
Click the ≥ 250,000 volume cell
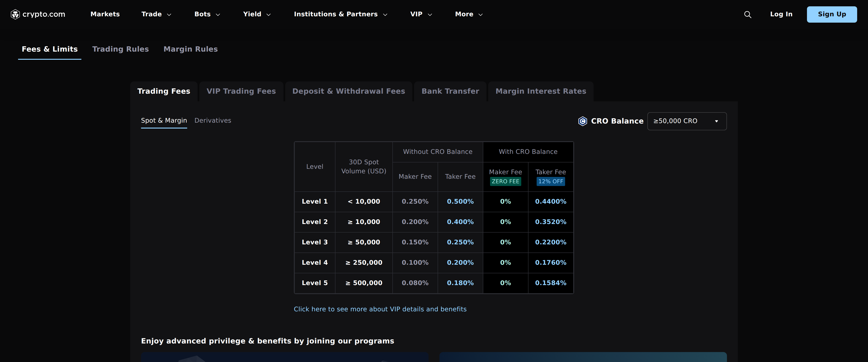pos(364,263)
